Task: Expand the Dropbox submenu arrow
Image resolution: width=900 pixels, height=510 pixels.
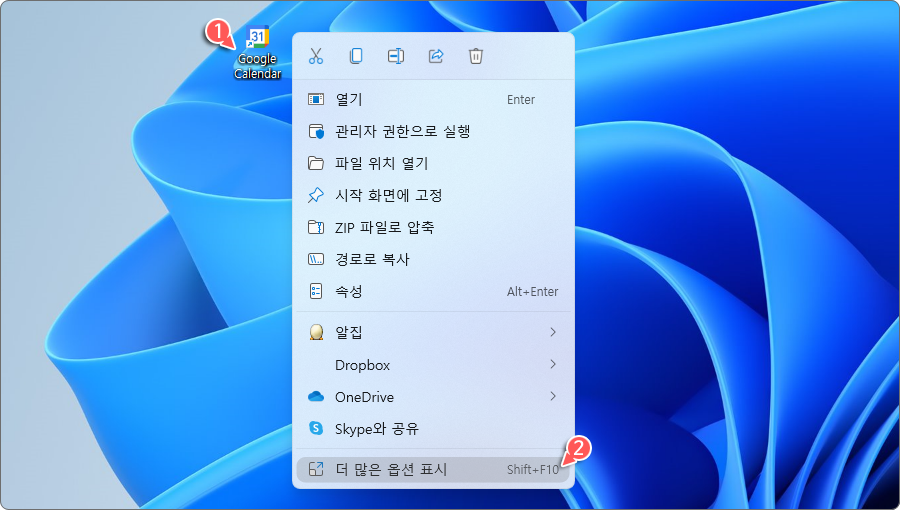Action: (x=553, y=364)
